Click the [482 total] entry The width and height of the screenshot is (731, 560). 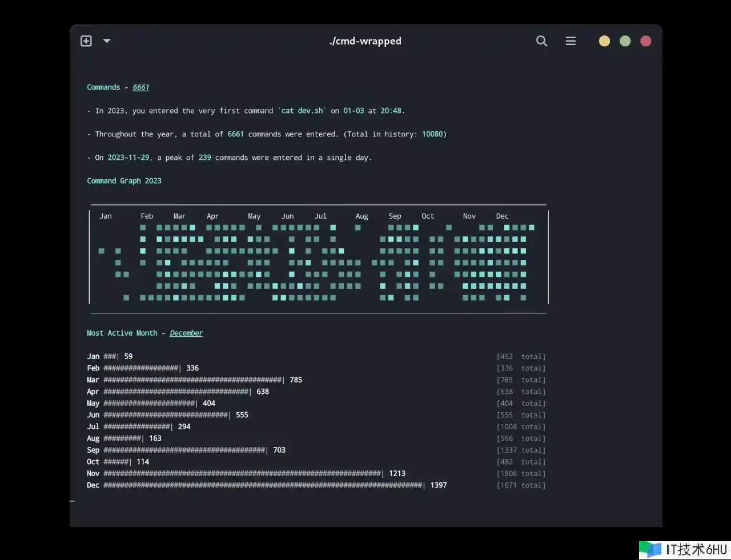(521, 462)
